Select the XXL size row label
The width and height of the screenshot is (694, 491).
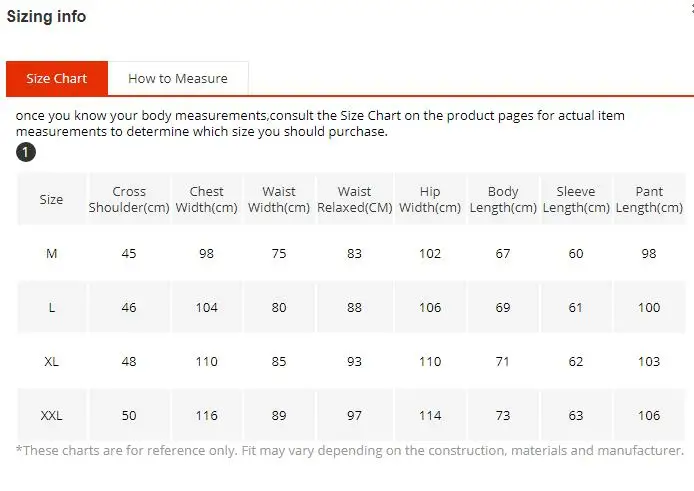(51, 416)
